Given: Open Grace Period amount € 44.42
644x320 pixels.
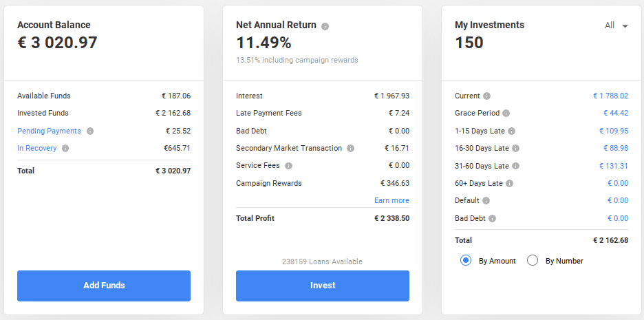Looking at the screenshot, I should 616,113.
